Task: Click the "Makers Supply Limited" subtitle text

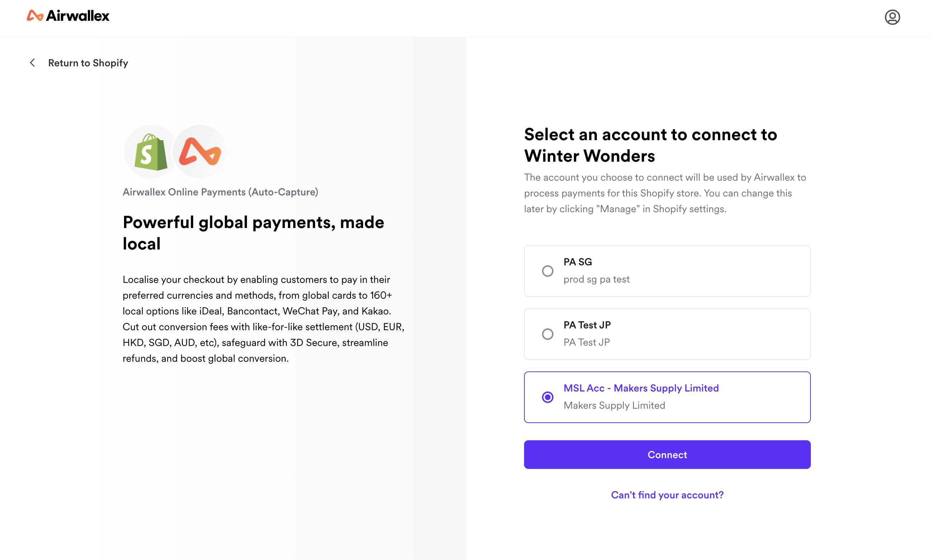Action: tap(614, 405)
